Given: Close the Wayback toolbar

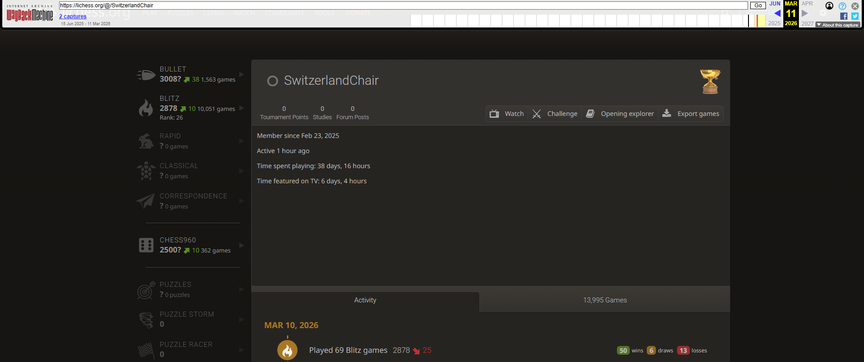Looking at the screenshot, I should click(x=855, y=6).
